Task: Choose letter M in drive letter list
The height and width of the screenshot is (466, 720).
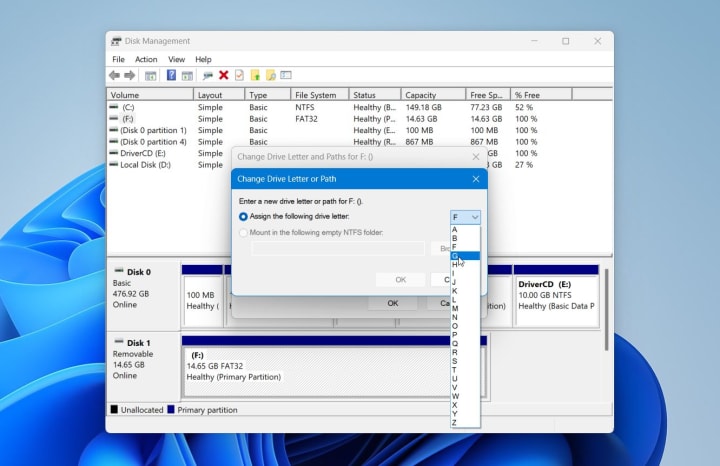Action: [465, 308]
